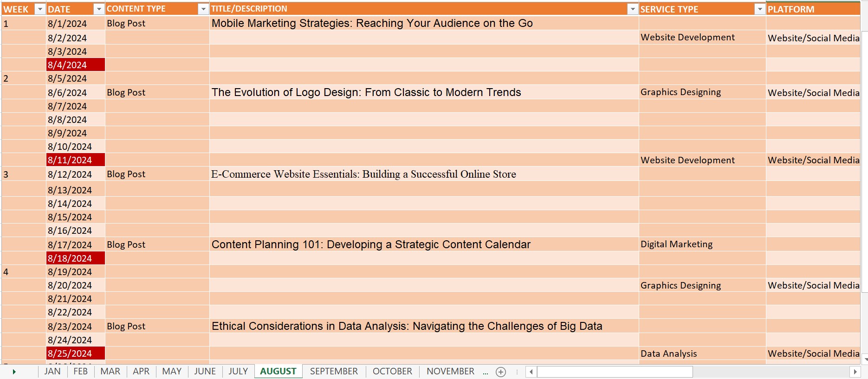The image size is (868, 379).
Task: Select the 8/22/2024 date cell
Action: (76, 312)
